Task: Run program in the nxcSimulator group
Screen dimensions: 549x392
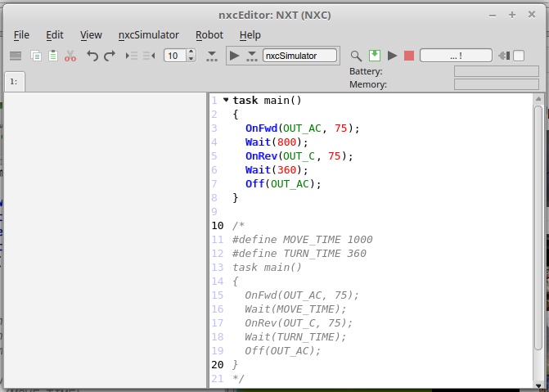Action: click(234, 56)
